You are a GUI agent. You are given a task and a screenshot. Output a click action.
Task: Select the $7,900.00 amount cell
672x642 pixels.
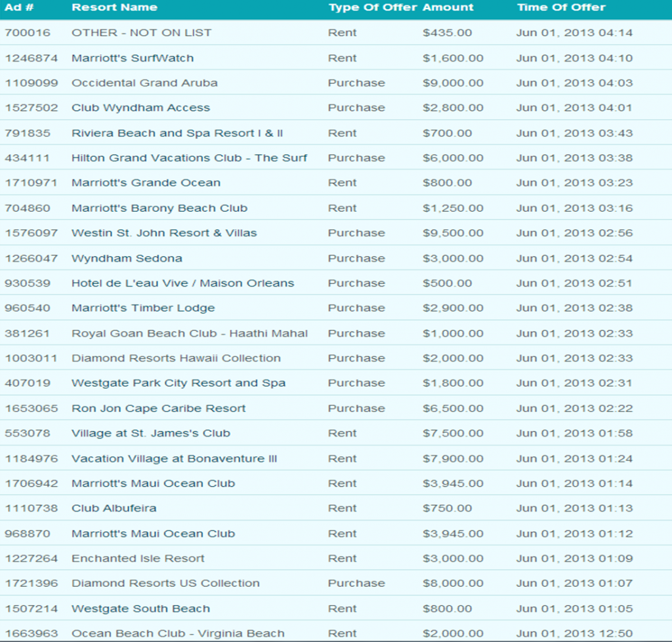pyautogui.click(x=453, y=458)
